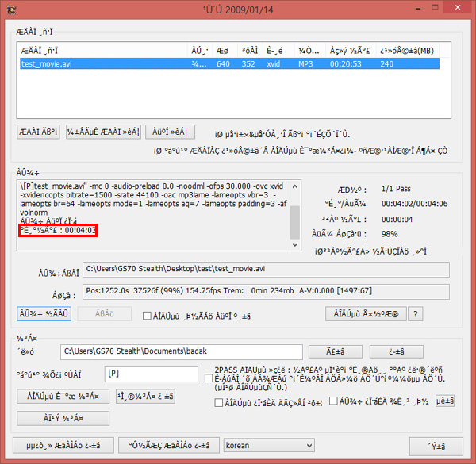The width and height of the screenshot is (476, 464).
Task: Click the field showing C:\Users\GS70 Stealth\Desktop\test\test_movie.avi
Action: pyautogui.click(x=266, y=270)
